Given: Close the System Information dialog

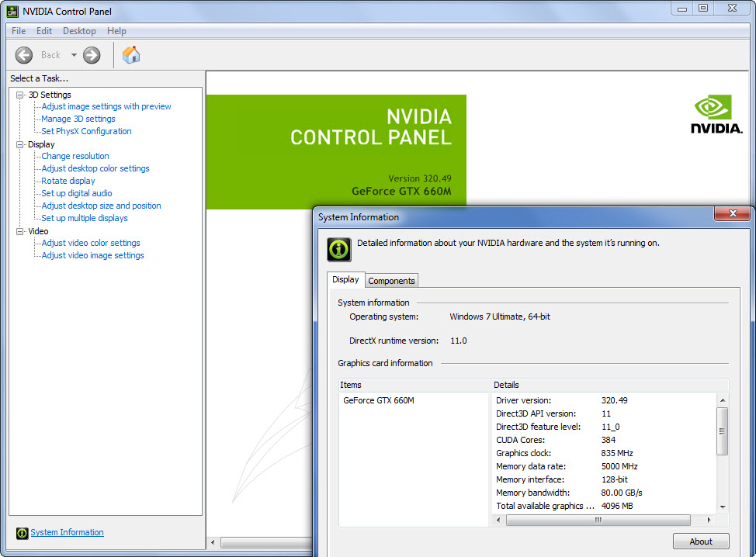Looking at the screenshot, I should coord(732,213).
